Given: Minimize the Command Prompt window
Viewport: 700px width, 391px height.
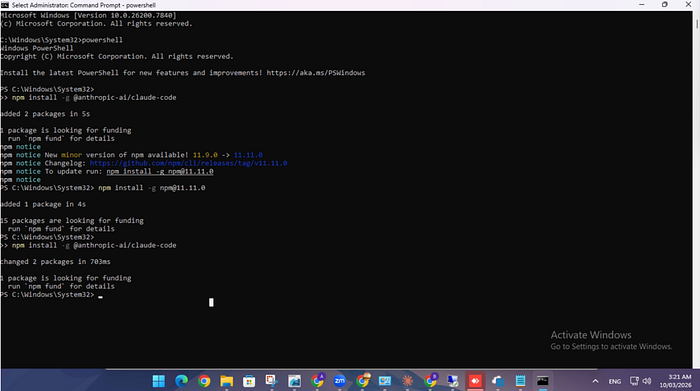Looking at the screenshot, I should 642,5.
